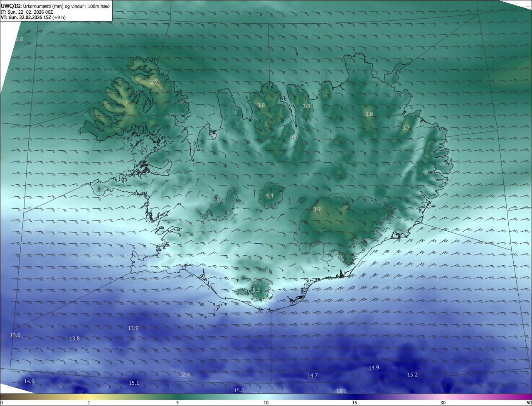Select the valid time line 'VT: Sun. 22.02.2026 15Z'
Image resolution: width=532 pixels, height=406 pixels.
26,17
